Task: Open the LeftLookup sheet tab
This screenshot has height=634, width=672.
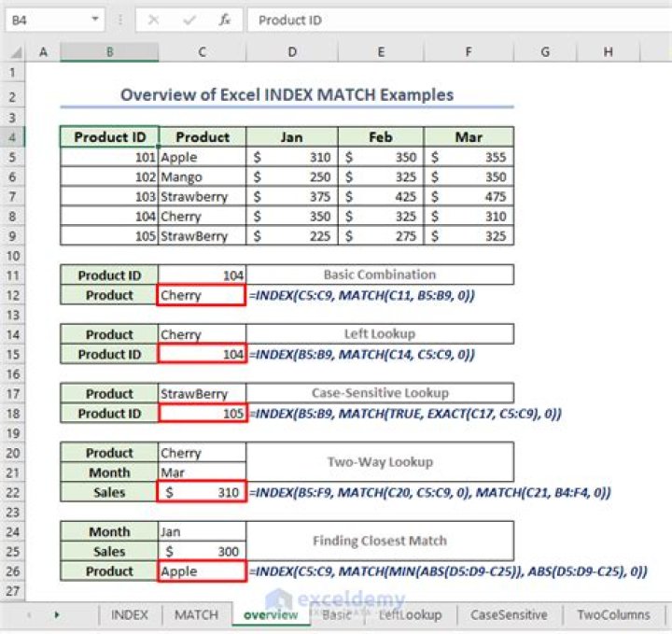Action: point(411,614)
